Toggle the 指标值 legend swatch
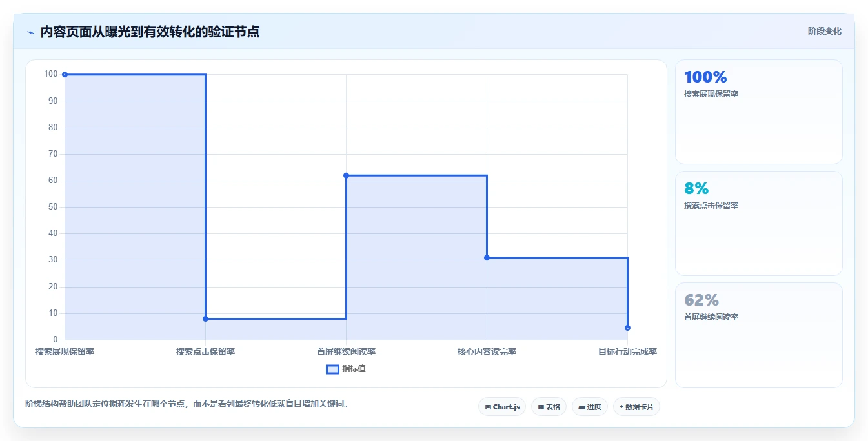The image size is (868, 441). tap(332, 369)
